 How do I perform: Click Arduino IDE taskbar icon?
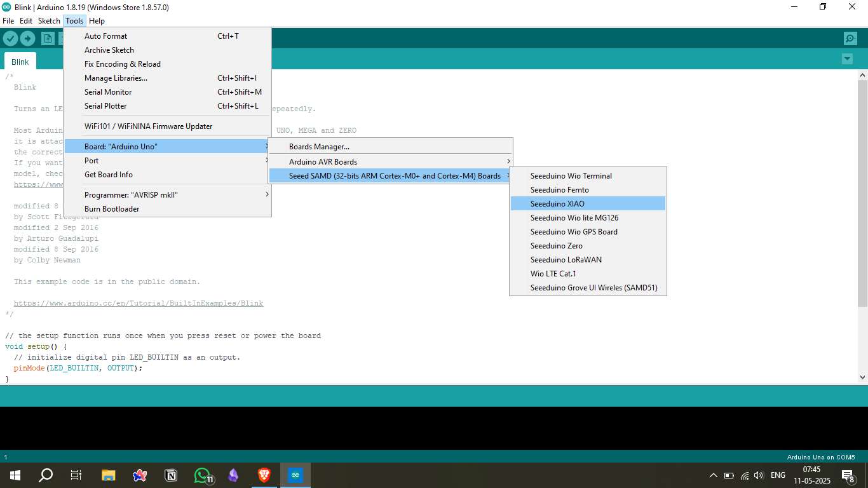[x=295, y=475]
